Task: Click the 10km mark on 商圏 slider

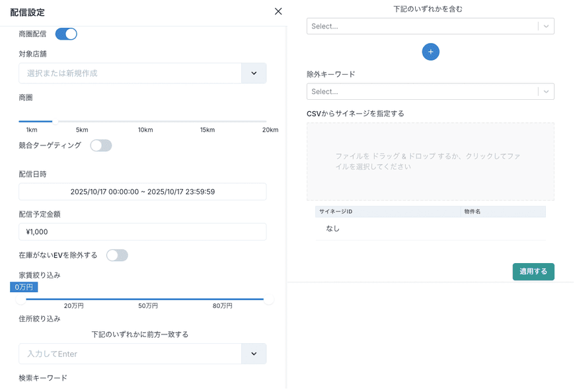Action: pyautogui.click(x=145, y=122)
